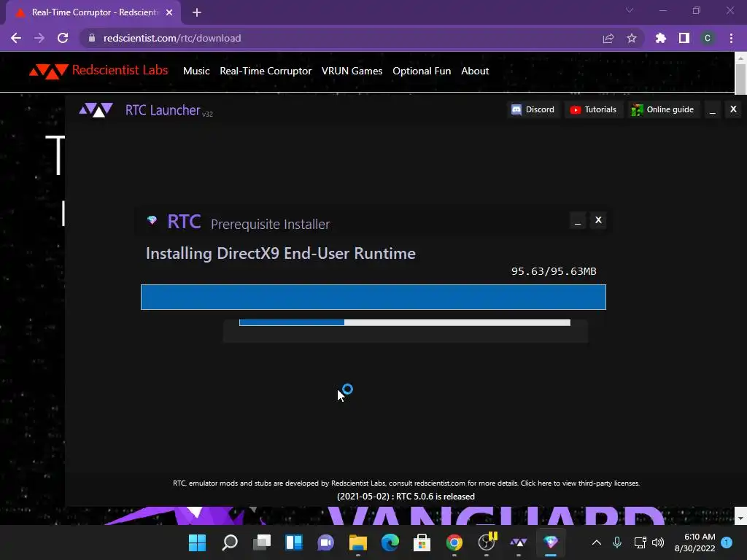Open Chrome profile avatar C
This screenshot has width=747, height=560.
(708, 38)
